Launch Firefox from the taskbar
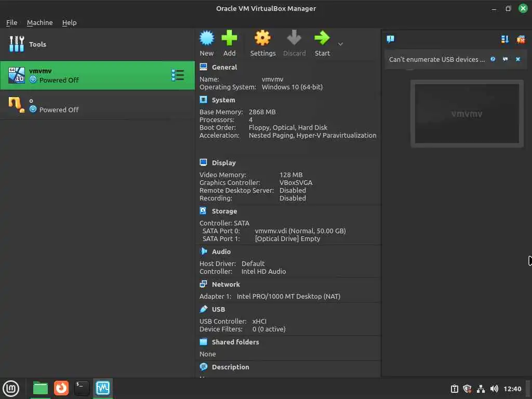The width and height of the screenshot is (532, 399). click(61, 388)
